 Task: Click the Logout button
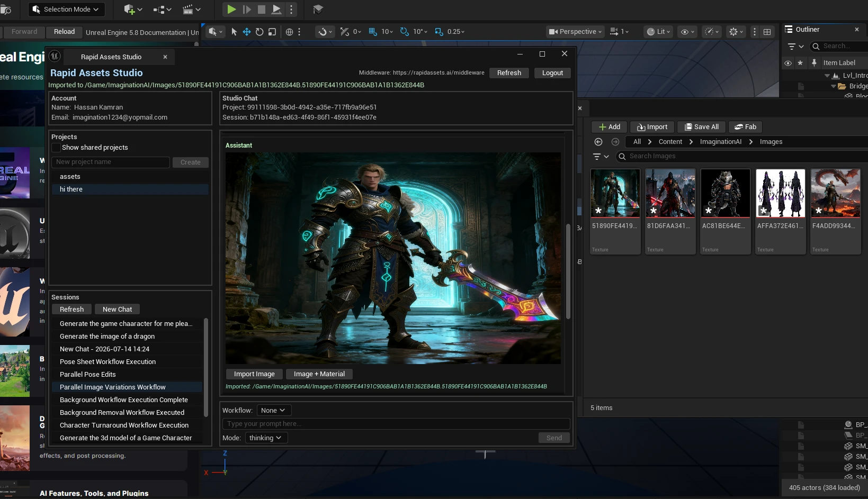pos(552,73)
